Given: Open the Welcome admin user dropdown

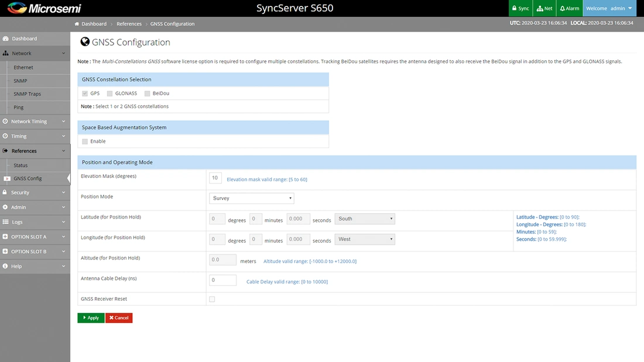Looking at the screenshot, I should [609, 8].
